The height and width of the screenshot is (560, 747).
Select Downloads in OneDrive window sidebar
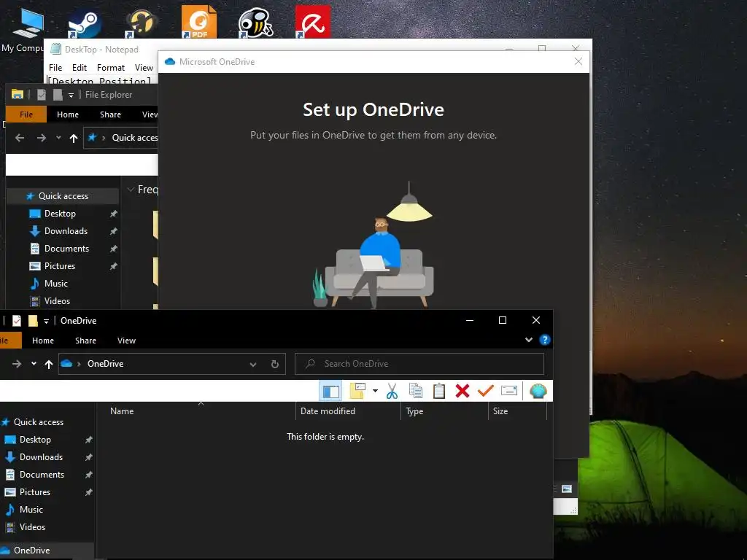42,457
